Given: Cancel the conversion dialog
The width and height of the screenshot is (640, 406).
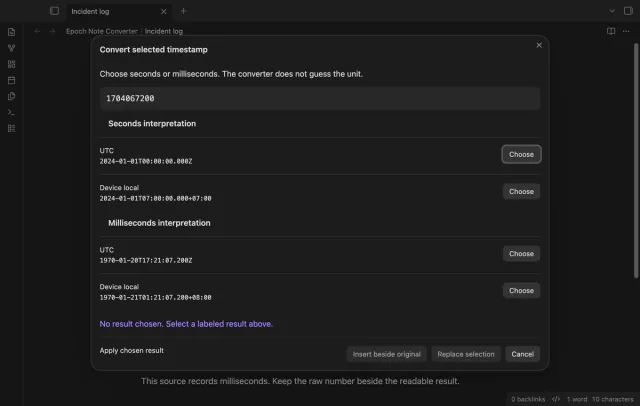Looking at the screenshot, I should tap(522, 354).
